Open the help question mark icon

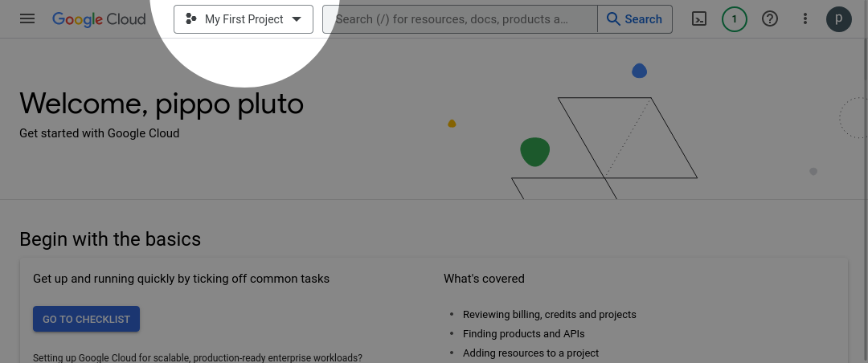coord(770,19)
